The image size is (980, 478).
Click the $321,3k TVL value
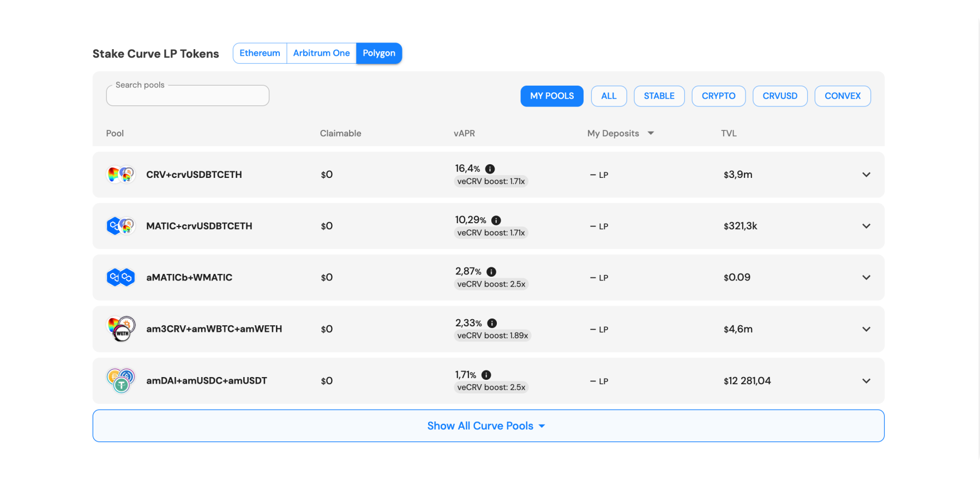point(741,226)
